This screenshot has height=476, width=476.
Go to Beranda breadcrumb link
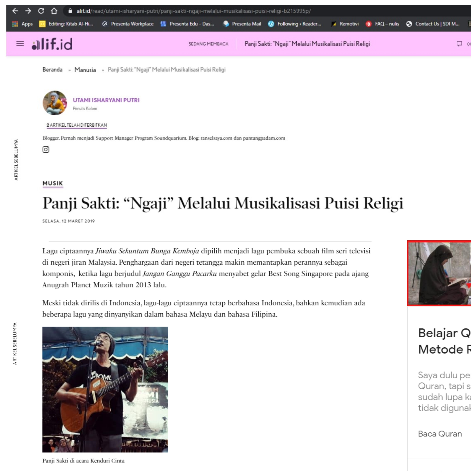click(x=52, y=70)
